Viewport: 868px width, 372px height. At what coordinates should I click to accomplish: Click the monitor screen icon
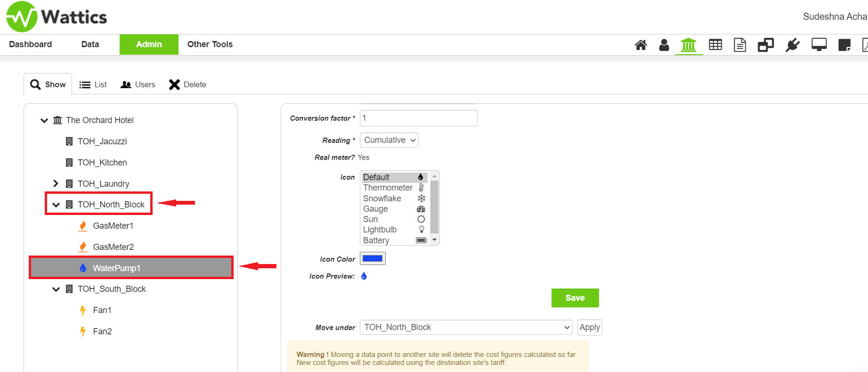tap(819, 45)
